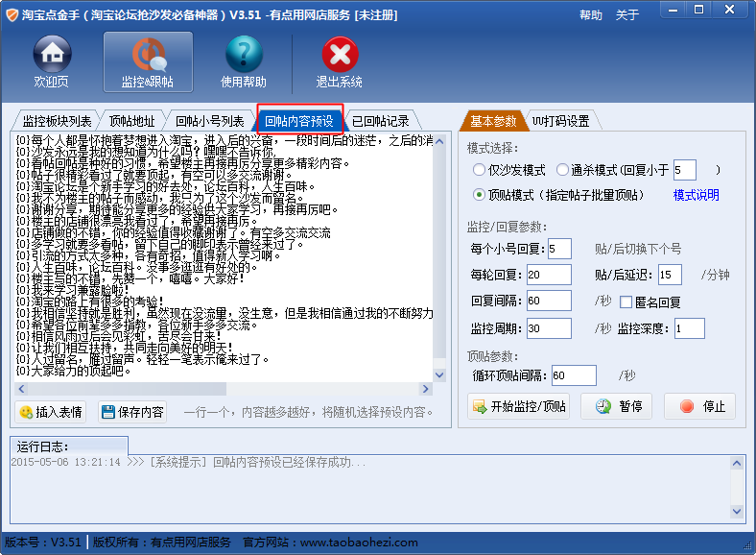Click the 运行日志 label tab
756x555 pixels.
tap(69, 446)
